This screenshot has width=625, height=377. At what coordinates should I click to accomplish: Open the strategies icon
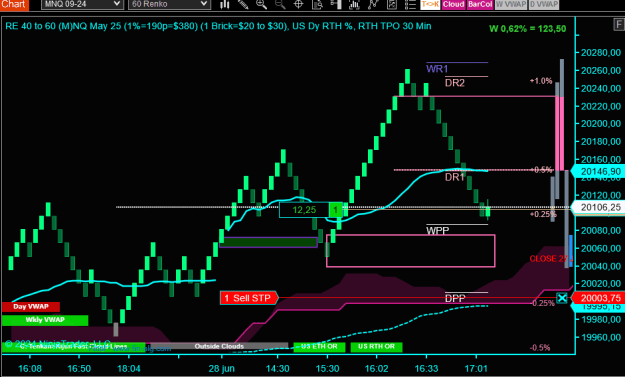tap(373, 4)
